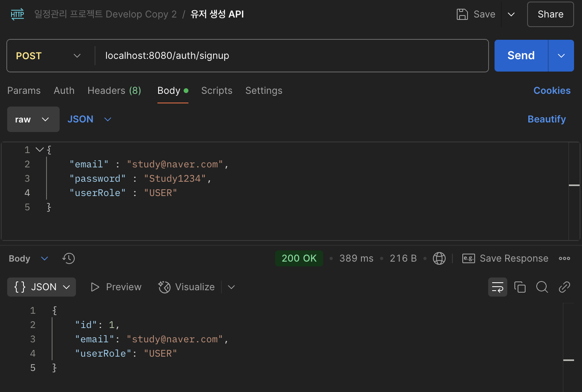The image size is (582, 392).
Task: Click the Preview button
Action: click(116, 287)
